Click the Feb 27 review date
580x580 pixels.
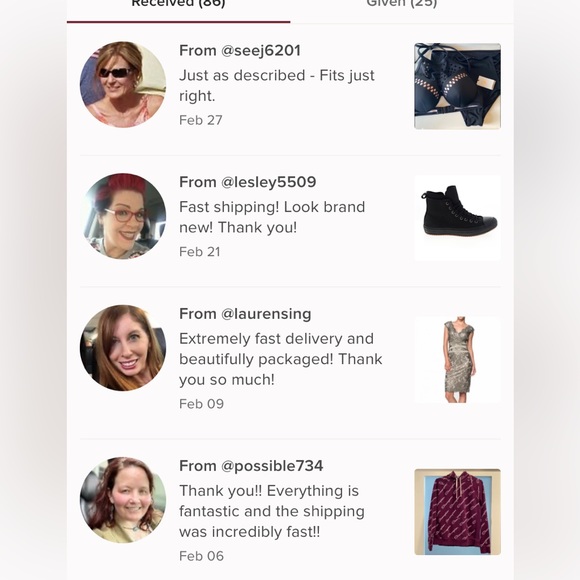point(200,120)
